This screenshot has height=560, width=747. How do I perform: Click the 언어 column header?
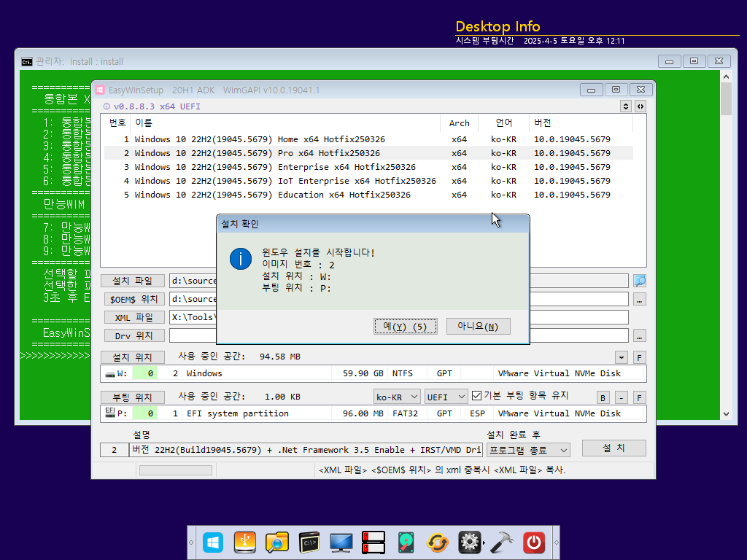tap(503, 122)
